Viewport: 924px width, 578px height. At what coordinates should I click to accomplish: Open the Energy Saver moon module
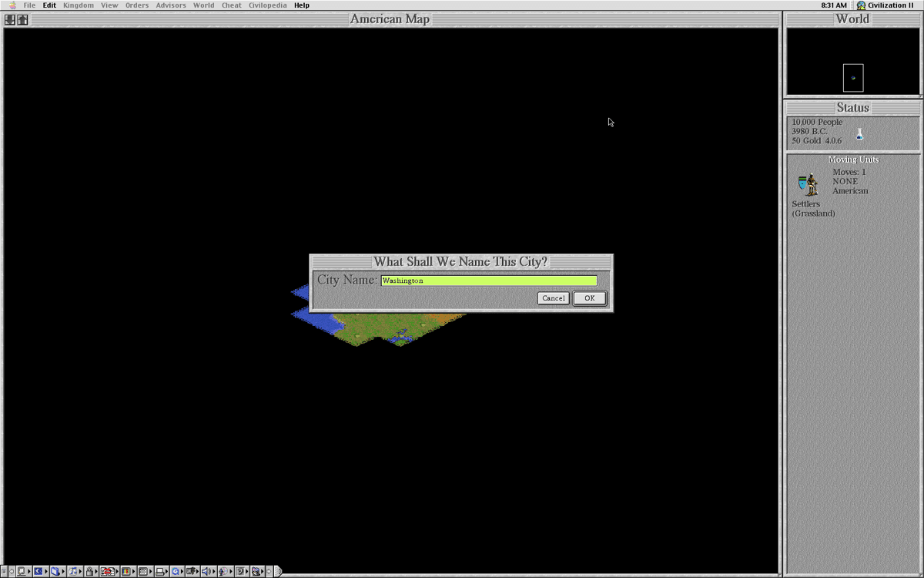tap(41, 571)
